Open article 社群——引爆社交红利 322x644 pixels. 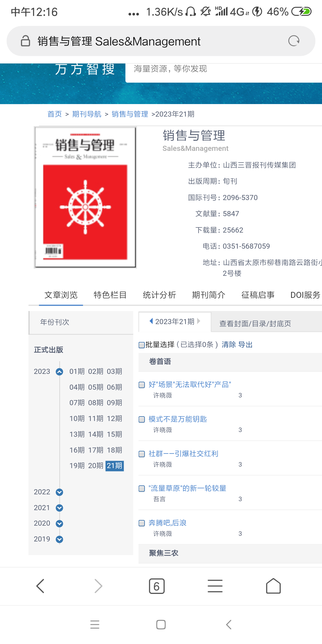tap(183, 454)
